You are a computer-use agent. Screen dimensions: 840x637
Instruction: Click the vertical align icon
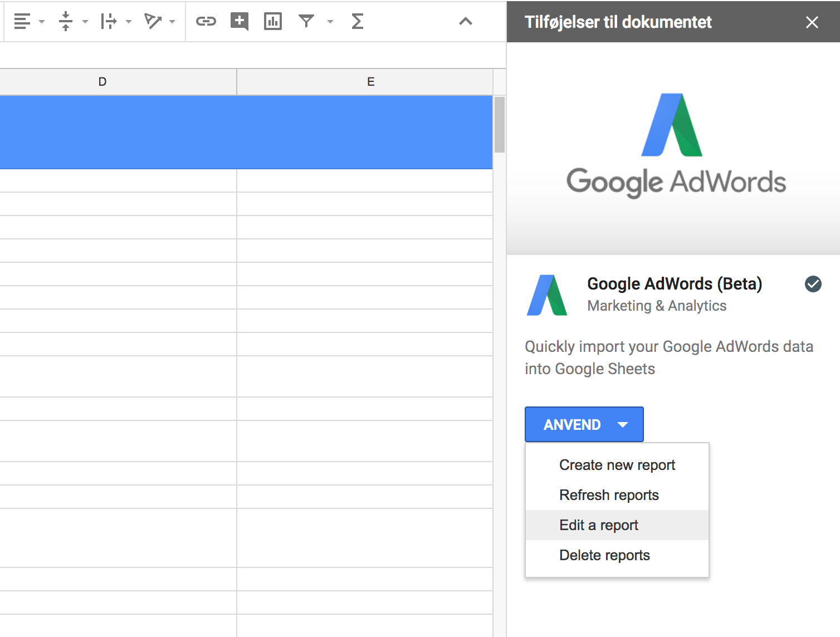(66, 22)
